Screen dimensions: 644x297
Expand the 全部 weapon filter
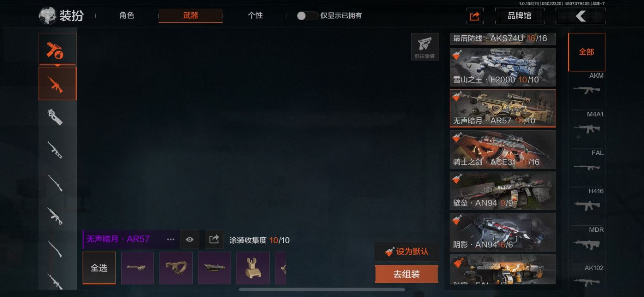[587, 52]
